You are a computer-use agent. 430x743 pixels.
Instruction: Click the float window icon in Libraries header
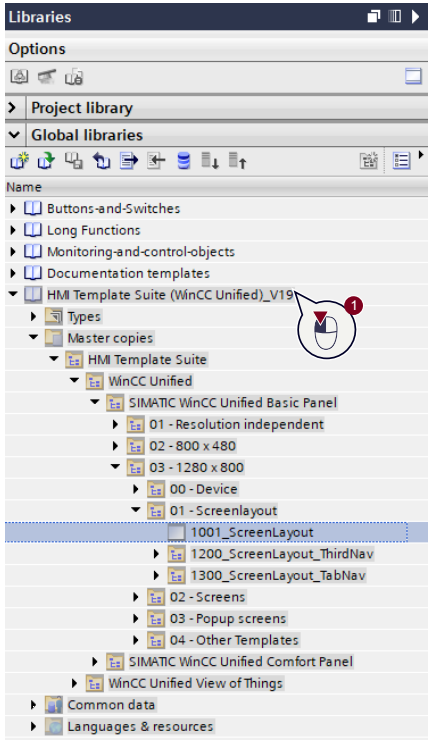(x=374, y=17)
